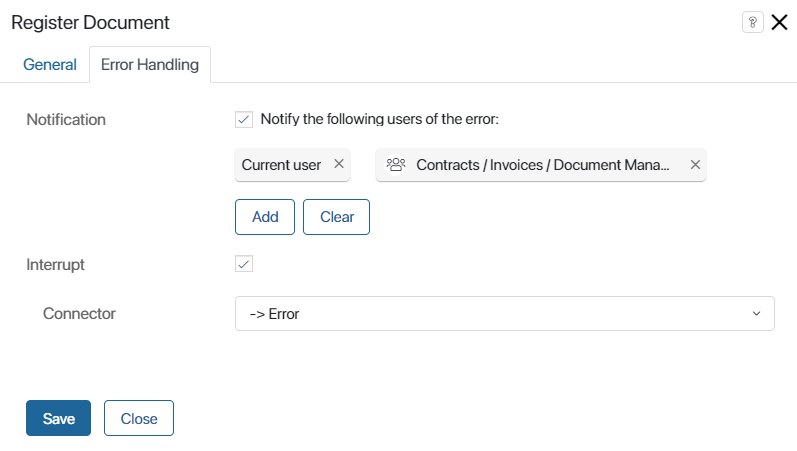
Task: Click the Register Document title
Action: pos(90,23)
